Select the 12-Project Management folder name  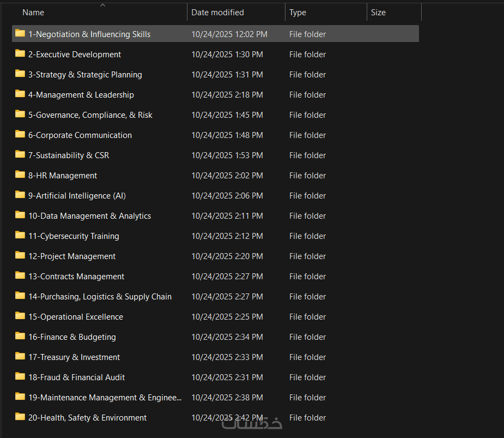(72, 256)
